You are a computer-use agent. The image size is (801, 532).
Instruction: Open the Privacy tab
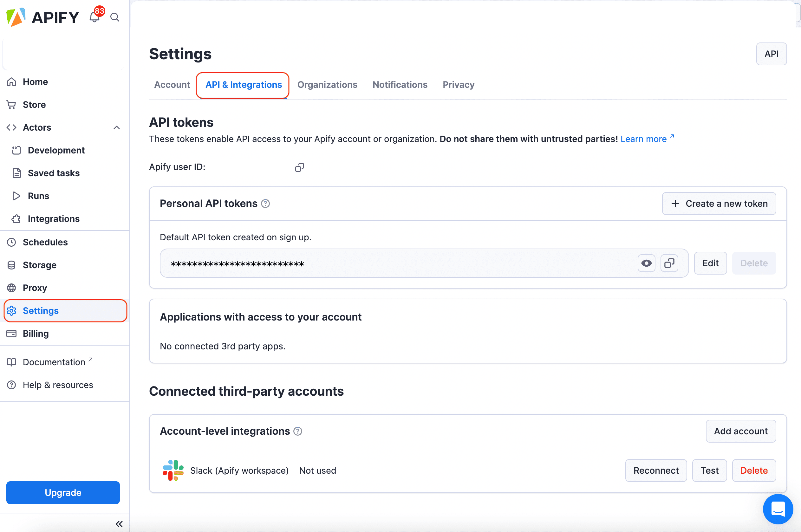click(458, 85)
